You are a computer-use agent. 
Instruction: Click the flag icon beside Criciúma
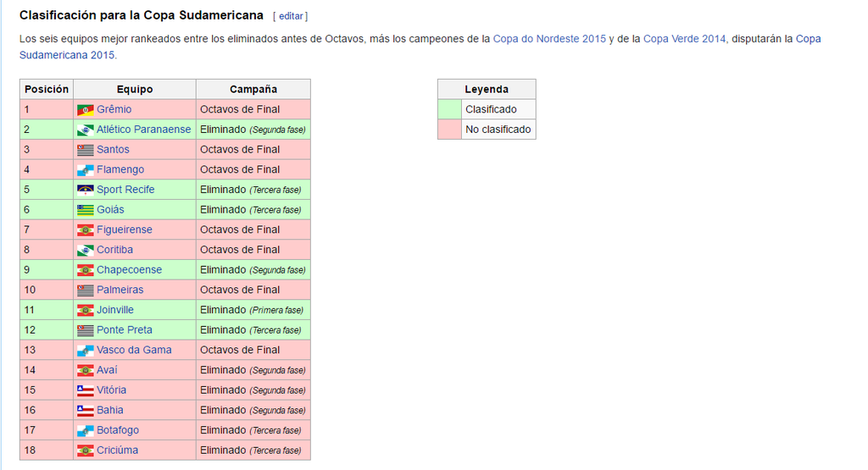tap(86, 451)
